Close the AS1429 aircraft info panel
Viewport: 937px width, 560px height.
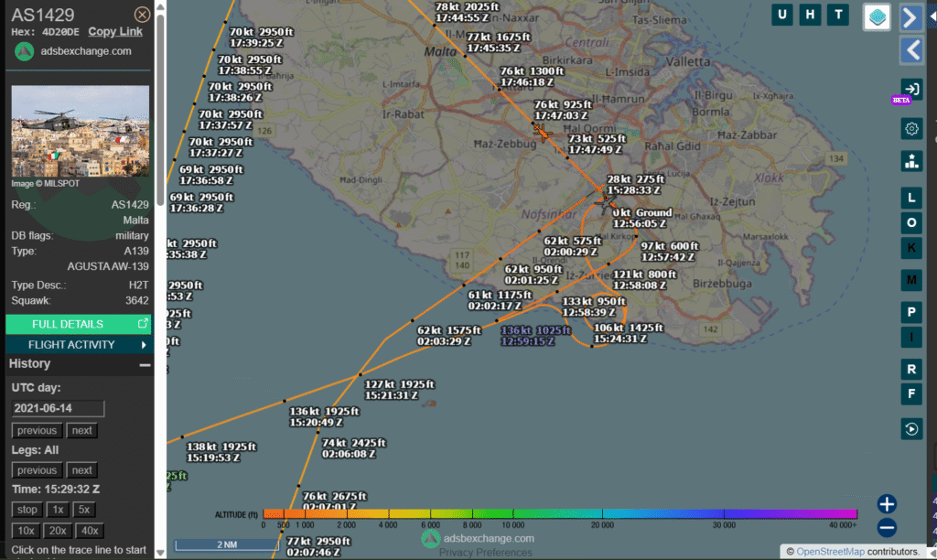pos(142,15)
